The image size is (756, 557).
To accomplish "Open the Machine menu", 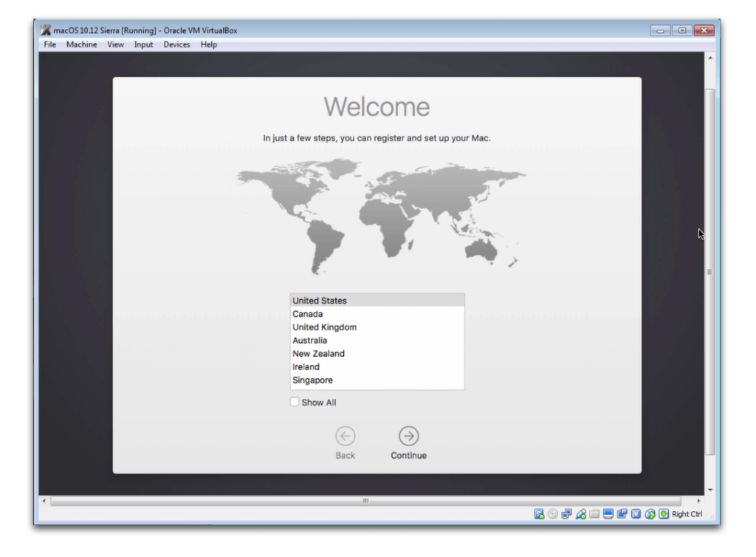I will [81, 44].
